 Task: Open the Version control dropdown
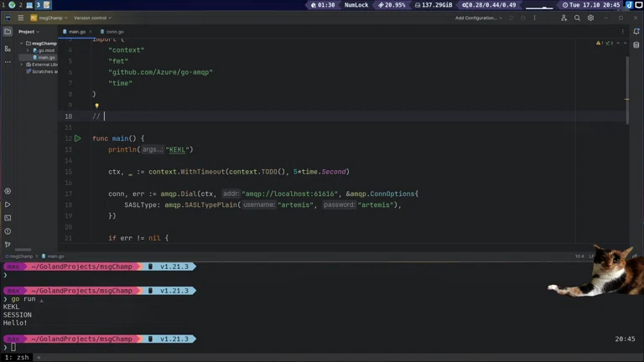(92, 18)
